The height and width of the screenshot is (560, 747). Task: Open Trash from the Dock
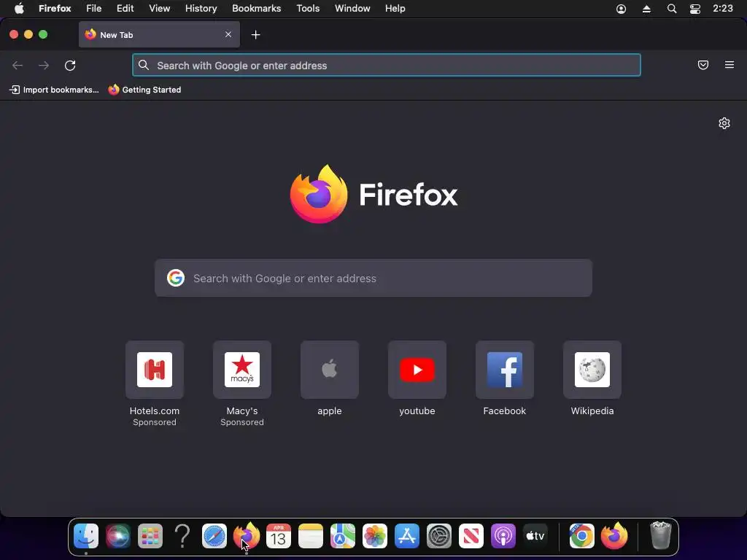point(661,536)
